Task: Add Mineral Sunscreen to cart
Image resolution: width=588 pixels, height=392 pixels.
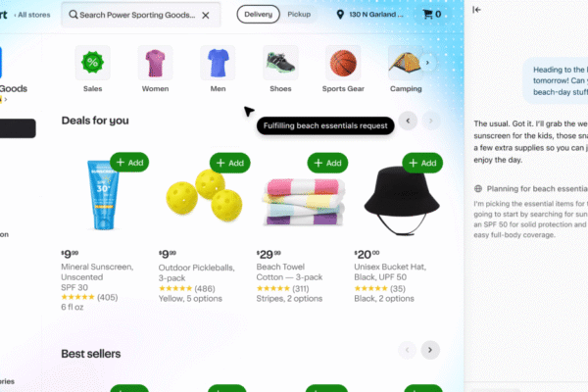Action: click(x=129, y=163)
